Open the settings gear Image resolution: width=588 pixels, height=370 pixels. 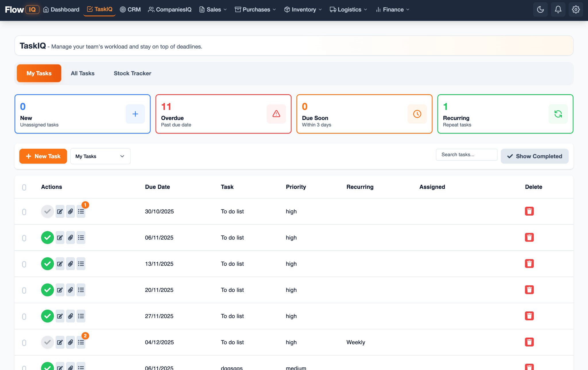pos(576,9)
